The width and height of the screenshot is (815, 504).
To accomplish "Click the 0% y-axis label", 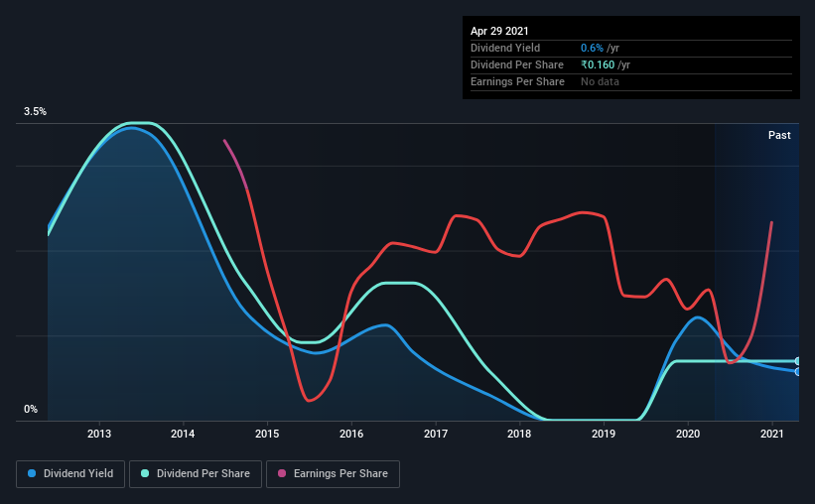I will 31,410.
